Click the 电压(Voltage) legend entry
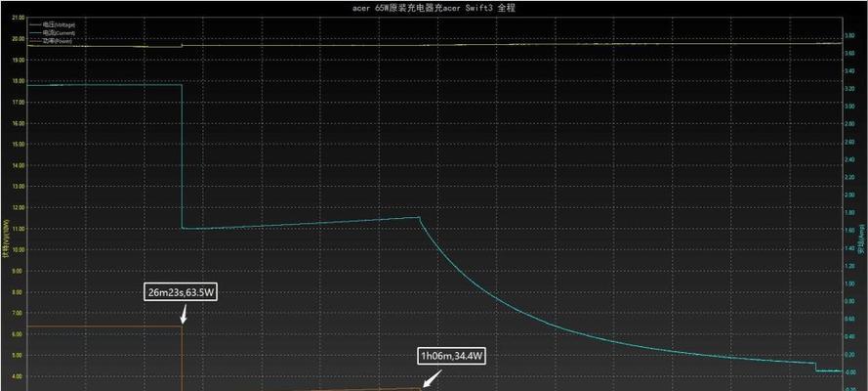This screenshot has height=391, width=868. coord(53,25)
